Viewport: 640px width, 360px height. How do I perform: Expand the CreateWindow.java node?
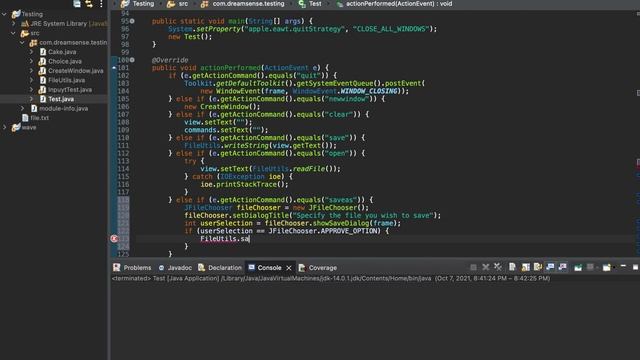[x=31, y=71]
